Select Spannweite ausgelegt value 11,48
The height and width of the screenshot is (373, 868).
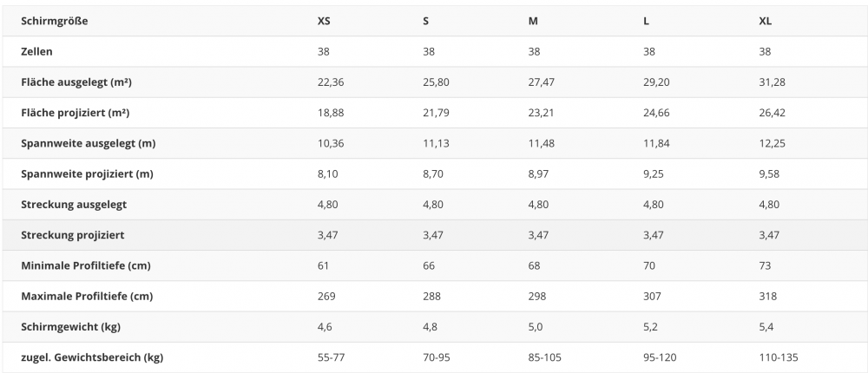(x=541, y=143)
